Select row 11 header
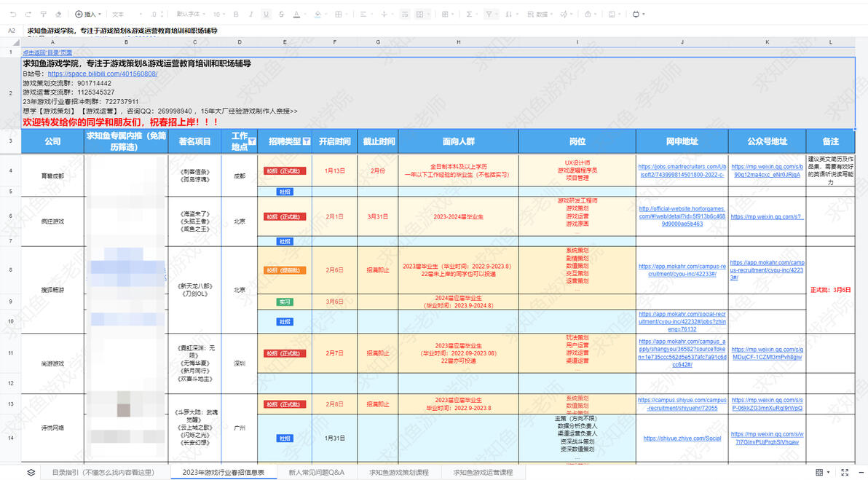 point(10,353)
